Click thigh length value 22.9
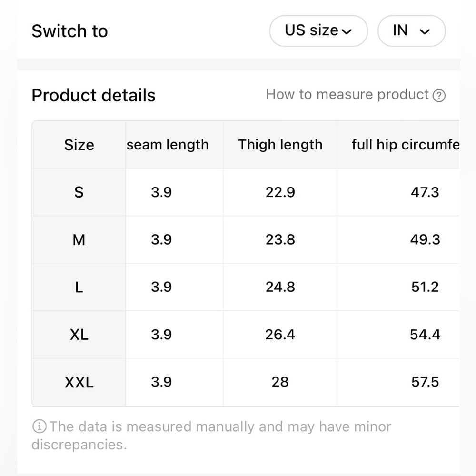The height and width of the screenshot is (476, 476). click(x=280, y=192)
